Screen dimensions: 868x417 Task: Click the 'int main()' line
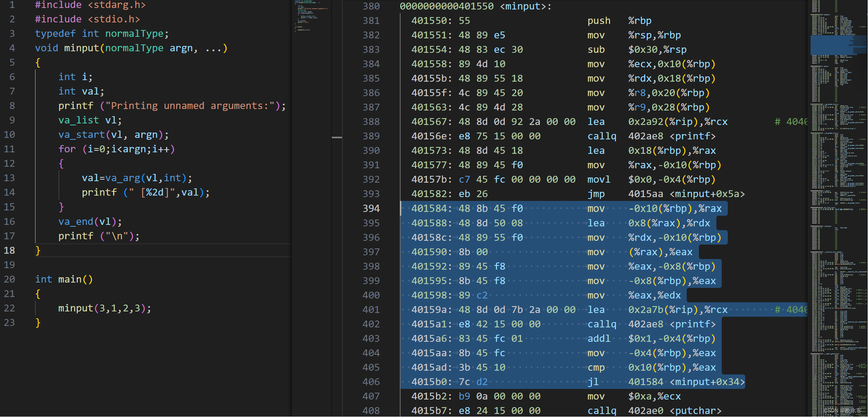click(x=64, y=279)
